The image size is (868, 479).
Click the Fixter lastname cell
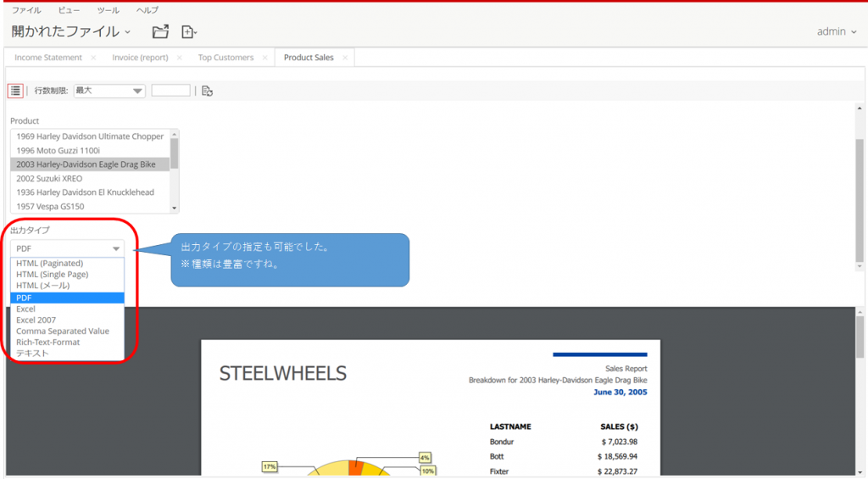point(498,472)
